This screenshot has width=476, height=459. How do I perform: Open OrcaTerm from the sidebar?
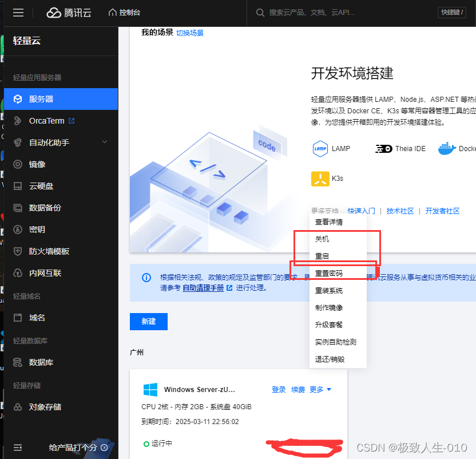pos(47,121)
